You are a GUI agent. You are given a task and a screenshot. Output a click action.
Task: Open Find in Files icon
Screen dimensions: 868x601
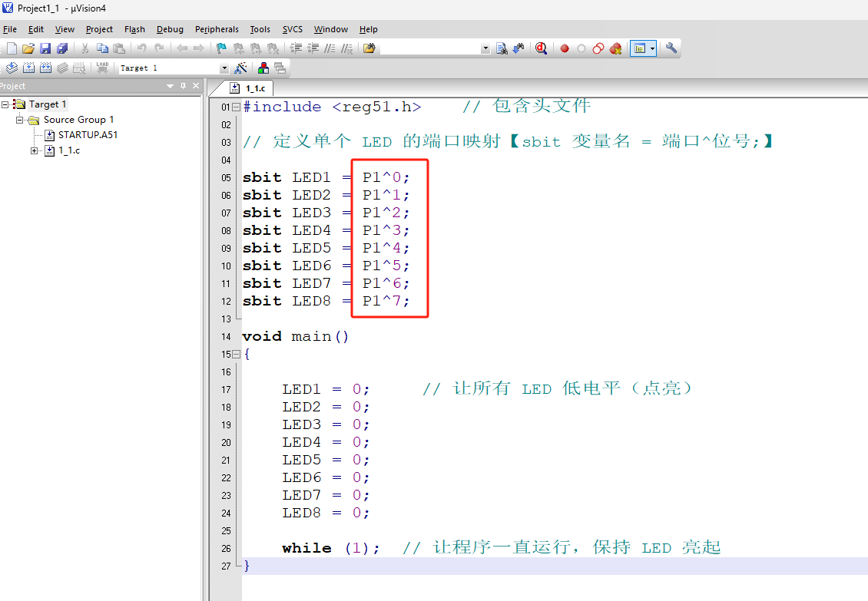coord(369,48)
